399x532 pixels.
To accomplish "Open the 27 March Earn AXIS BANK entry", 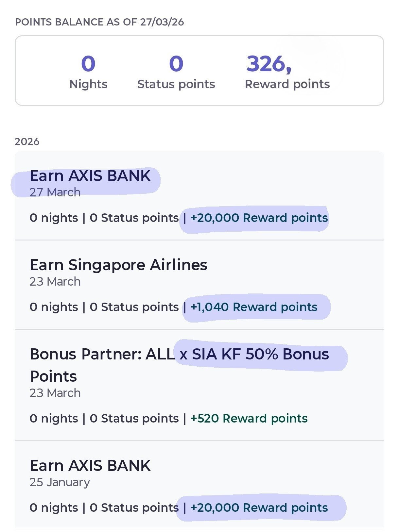I will coord(90,176).
